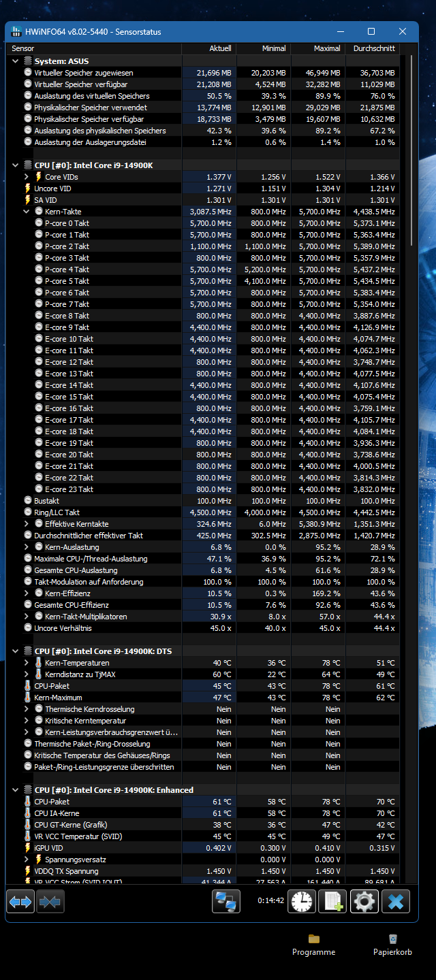
Task: Click the thermometer icon beside VR VCC Temperatur
Action: pyautogui.click(x=28, y=836)
